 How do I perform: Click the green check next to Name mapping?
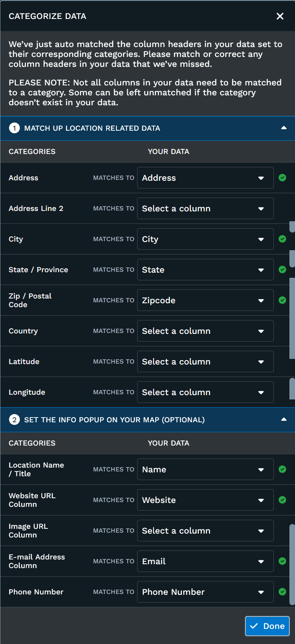pyautogui.click(x=282, y=469)
